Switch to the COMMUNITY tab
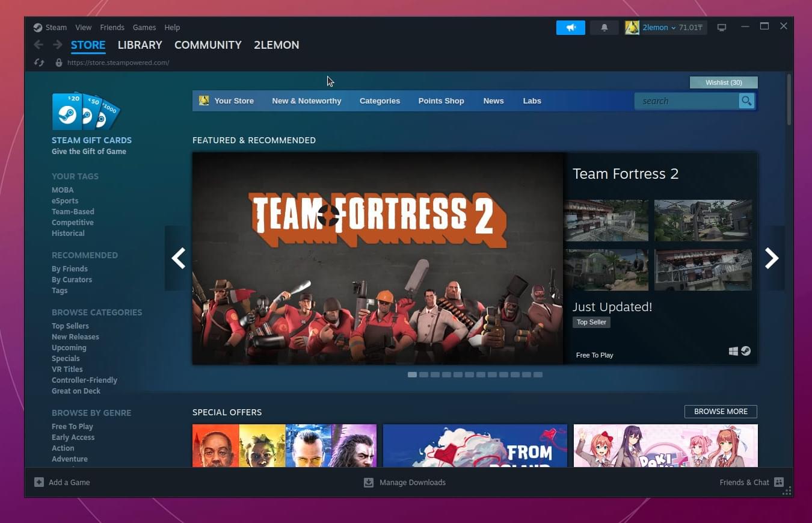Image resolution: width=812 pixels, height=523 pixels. click(208, 45)
